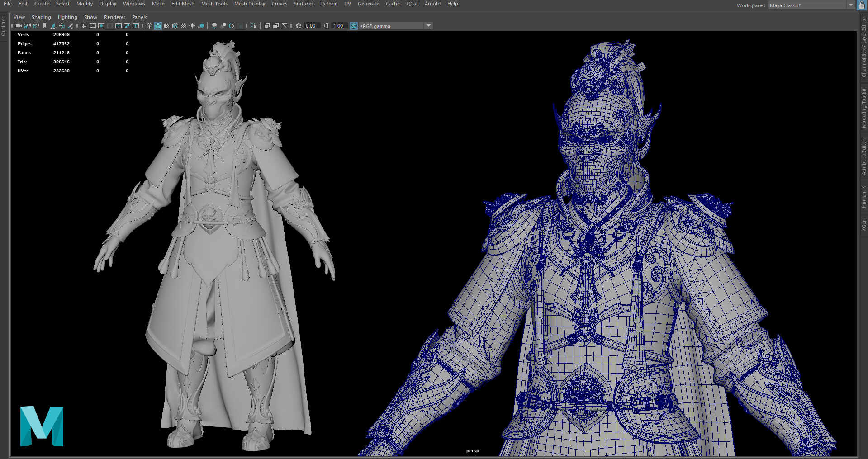Click the Exposure 0.00 value field
The width and height of the screenshot is (868, 459).
coord(312,26)
